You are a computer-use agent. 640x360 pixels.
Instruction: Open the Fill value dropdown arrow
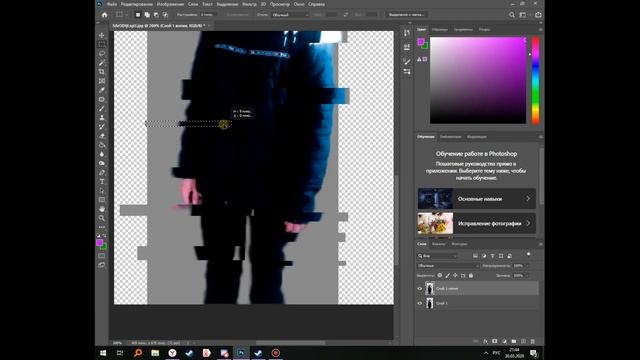point(527,276)
